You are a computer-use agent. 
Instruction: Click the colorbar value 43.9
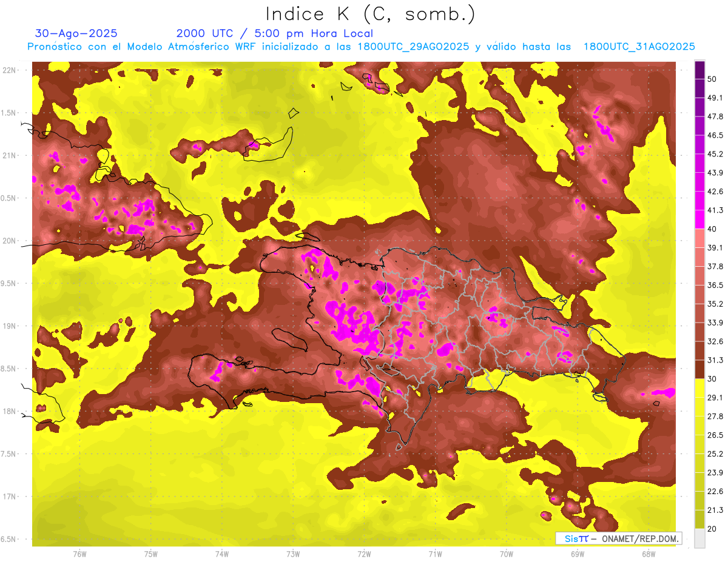coord(715,173)
